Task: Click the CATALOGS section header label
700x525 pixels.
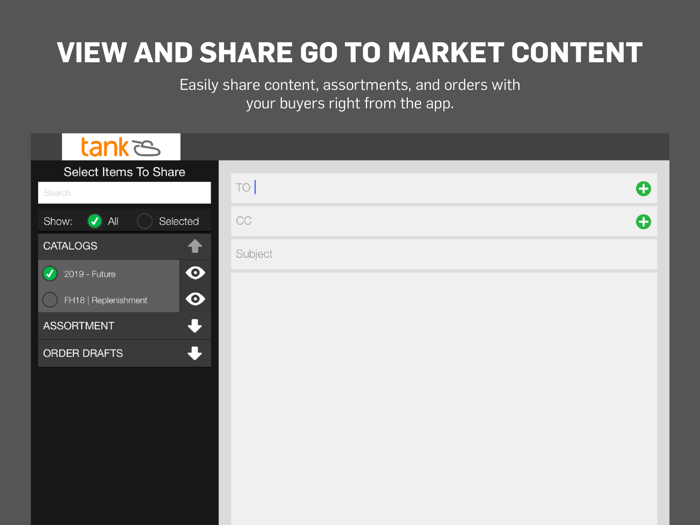Action: click(x=70, y=246)
